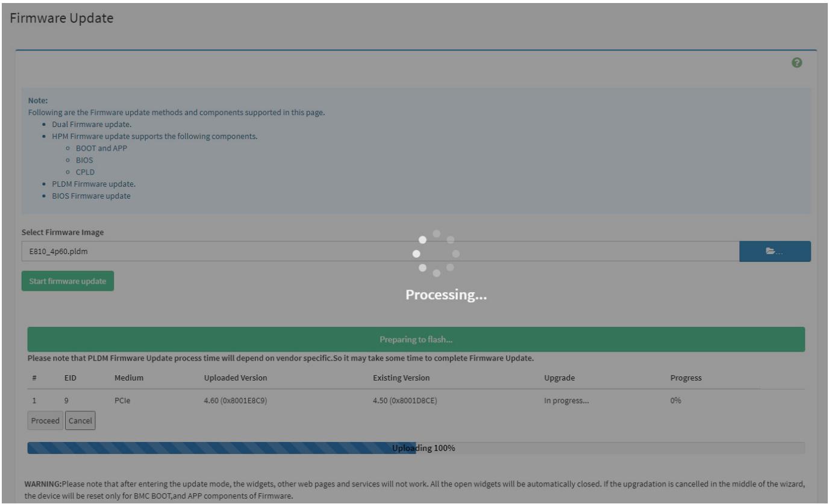Cancel the firmware update

pyautogui.click(x=80, y=421)
